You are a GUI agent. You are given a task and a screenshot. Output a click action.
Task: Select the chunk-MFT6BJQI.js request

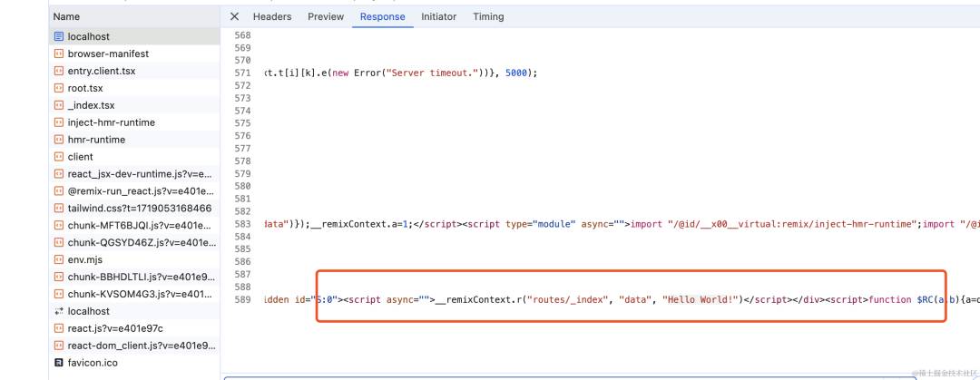(x=134, y=226)
